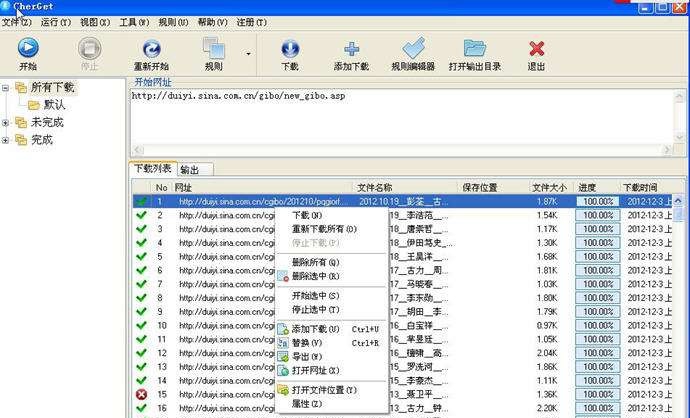Click the URL box scroll left arrow
The image size is (690, 418).
click(x=138, y=150)
